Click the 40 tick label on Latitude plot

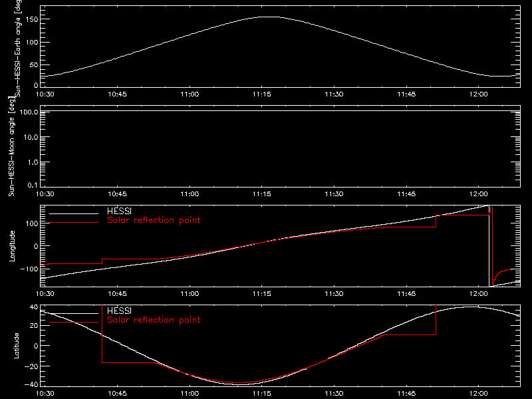pos(34,307)
